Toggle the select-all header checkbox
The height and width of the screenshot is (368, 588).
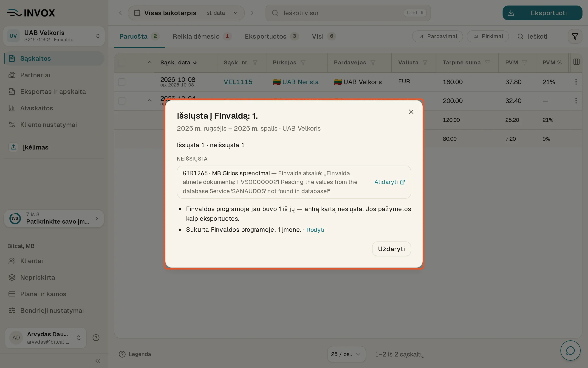122,63
